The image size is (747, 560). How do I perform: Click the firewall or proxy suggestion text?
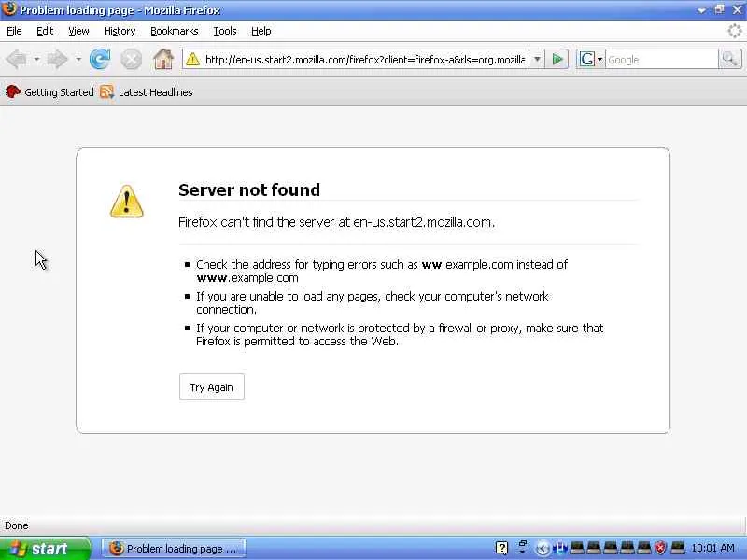400,334
